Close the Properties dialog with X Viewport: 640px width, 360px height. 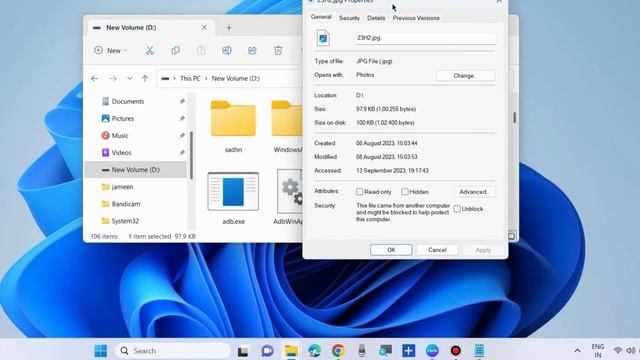pyautogui.click(x=499, y=2)
